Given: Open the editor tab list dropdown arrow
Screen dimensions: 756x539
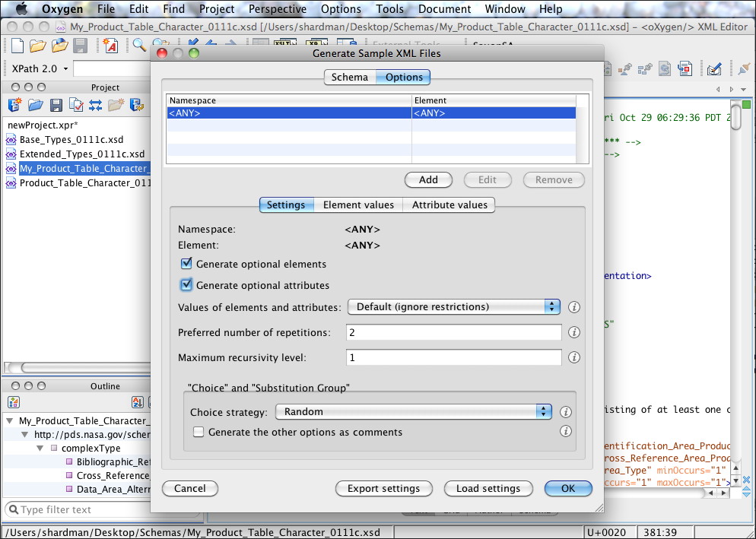Looking at the screenshot, I should point(744,89).
